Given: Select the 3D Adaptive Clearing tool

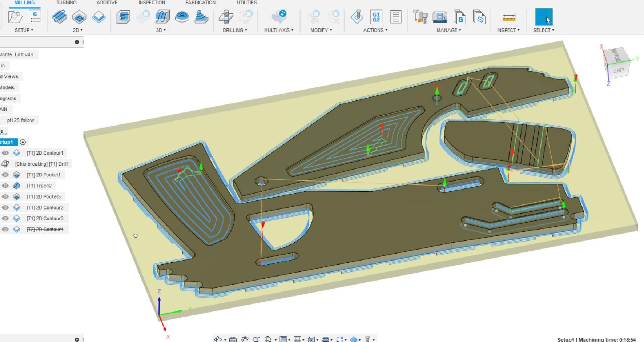Looking at the screenshot, I should (x=124, y=17).
